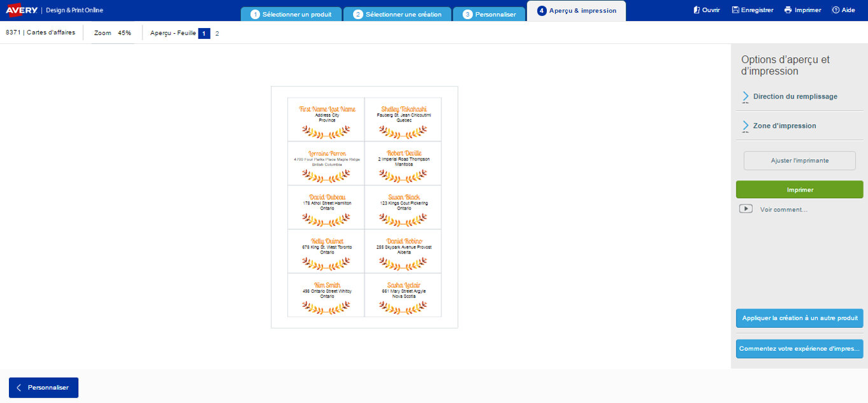Screen dimensions: 868x403
Task: Switch to Sélectionner une création tab
Action: [x=397, y=14]
